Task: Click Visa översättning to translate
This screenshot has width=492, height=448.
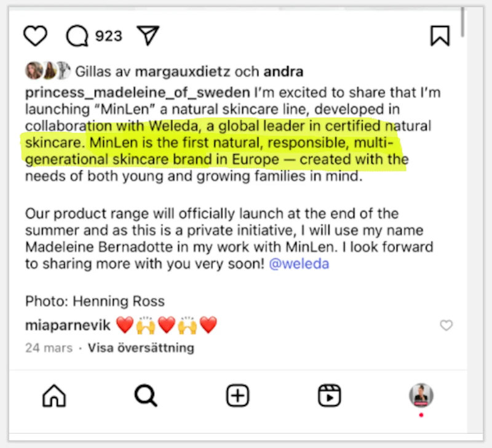Action: click(x=141, y=348)
